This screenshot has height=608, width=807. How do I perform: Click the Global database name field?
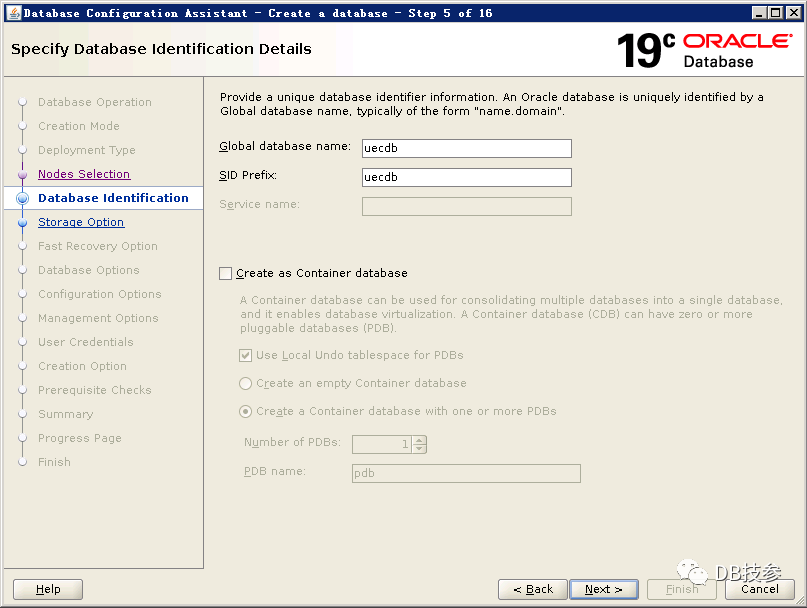[466, 148]
